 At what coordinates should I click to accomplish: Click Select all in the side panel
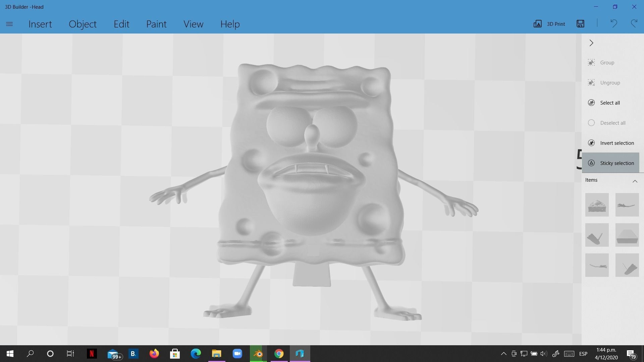click(610, 103)
